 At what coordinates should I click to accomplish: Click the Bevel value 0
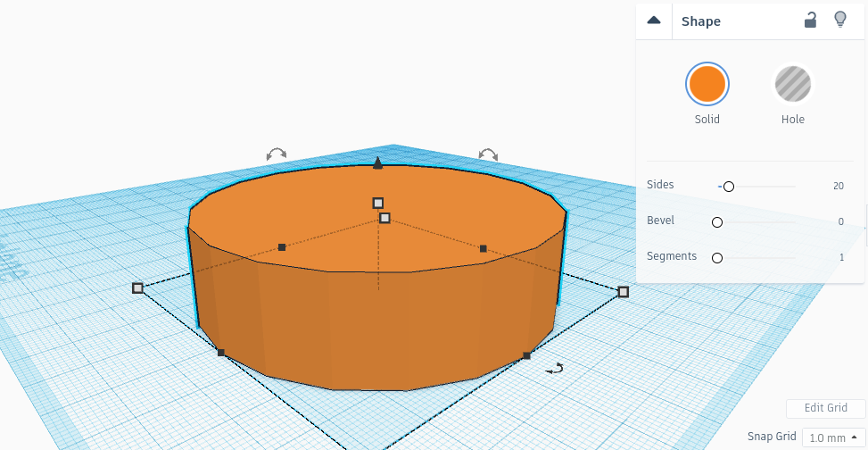point(841,221)
